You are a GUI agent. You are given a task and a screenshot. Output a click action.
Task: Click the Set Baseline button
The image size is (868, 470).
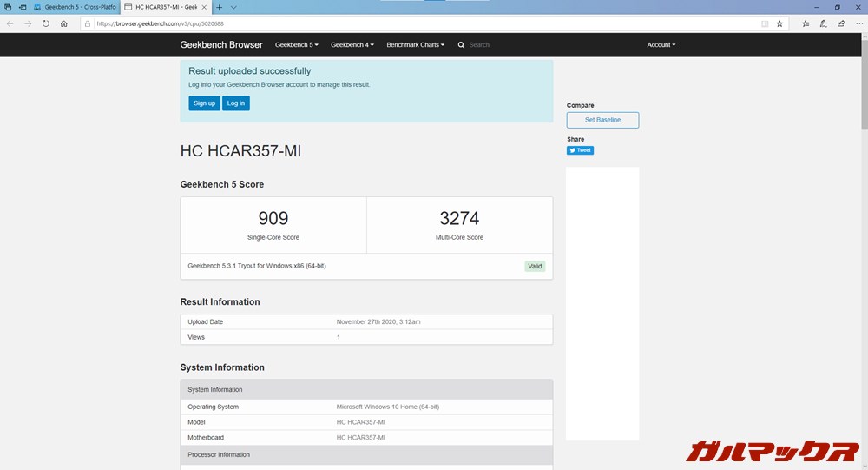click(602, 120)
